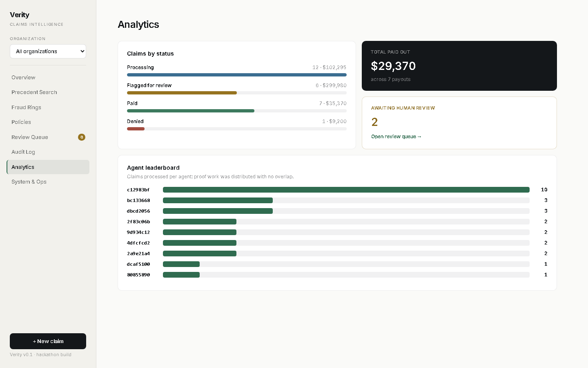Screen dimensions: 588x368
Task: Click the Total Paid Out card
Action: click(x=459, y=66)
